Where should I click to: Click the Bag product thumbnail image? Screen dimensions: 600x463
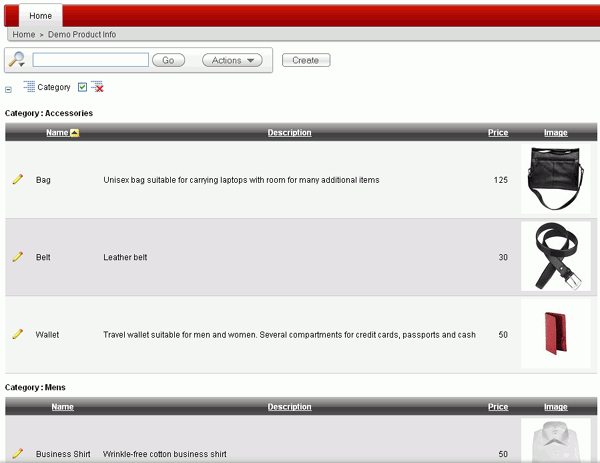pyautogui.click(x=556, y=179)
